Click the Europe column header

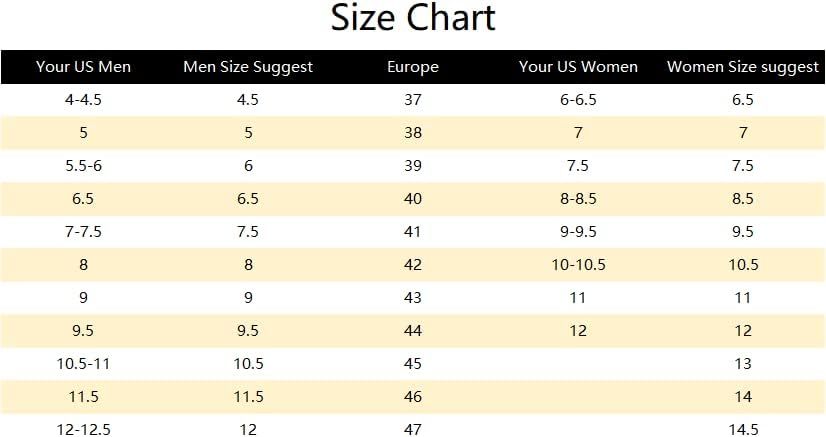click(x=413, y=67)
